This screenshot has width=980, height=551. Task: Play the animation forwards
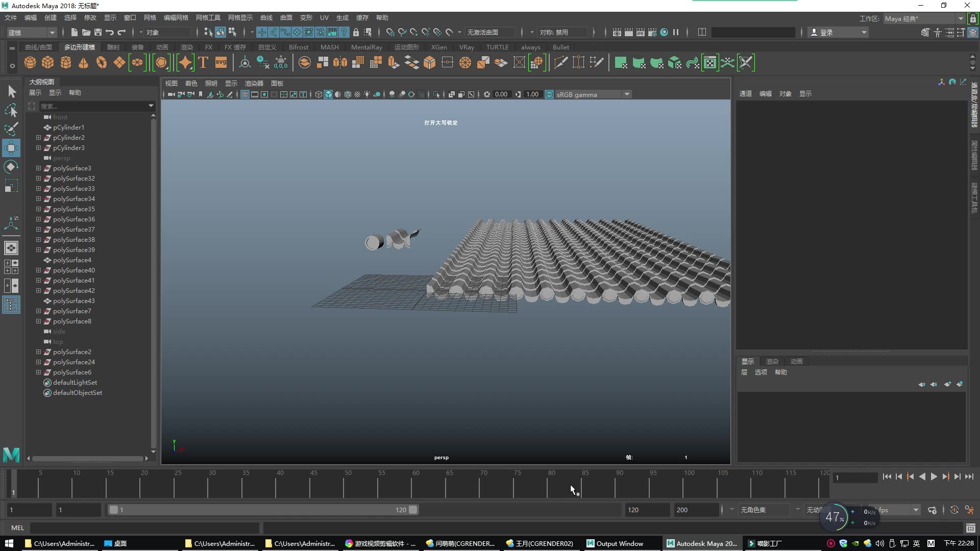pos(934,477)
